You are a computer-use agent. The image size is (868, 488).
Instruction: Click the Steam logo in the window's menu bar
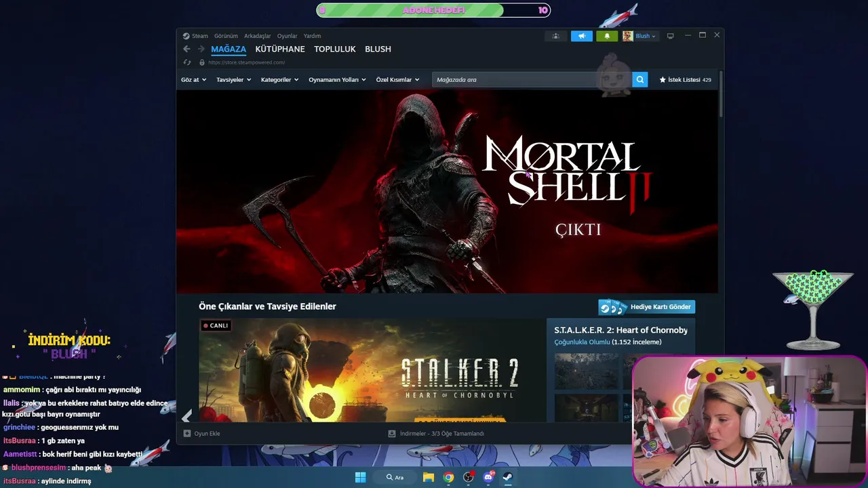[x=186, y=36]
